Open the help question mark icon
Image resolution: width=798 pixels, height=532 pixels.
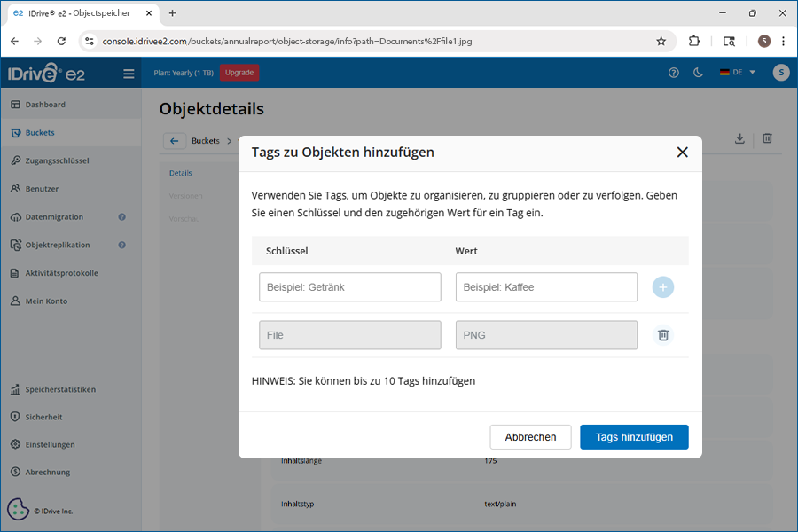(674, 73)
